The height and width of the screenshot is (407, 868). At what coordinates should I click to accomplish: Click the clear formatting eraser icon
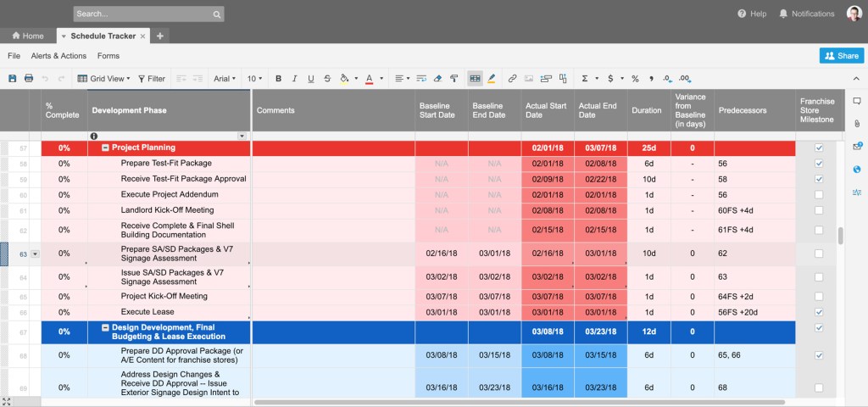437,79
